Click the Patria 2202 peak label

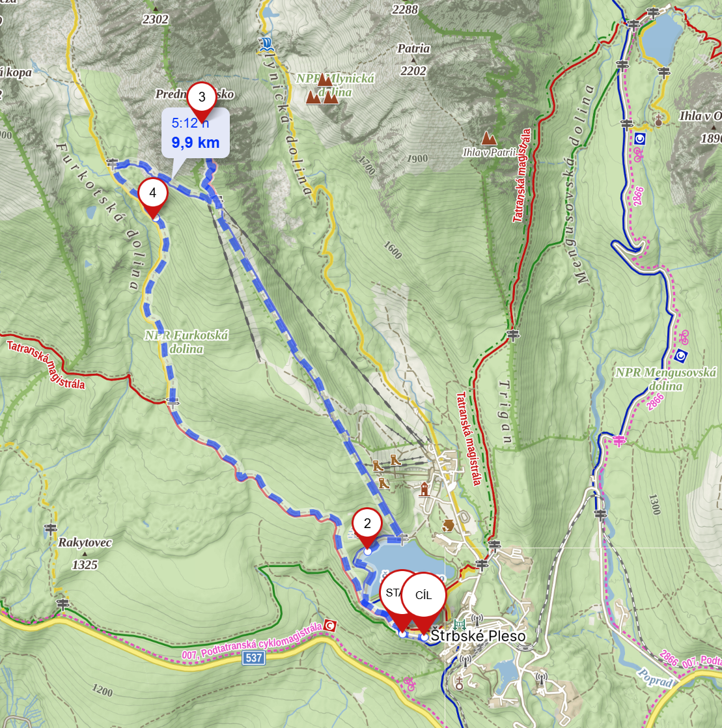pyautogui.click(x=413, y=59)
